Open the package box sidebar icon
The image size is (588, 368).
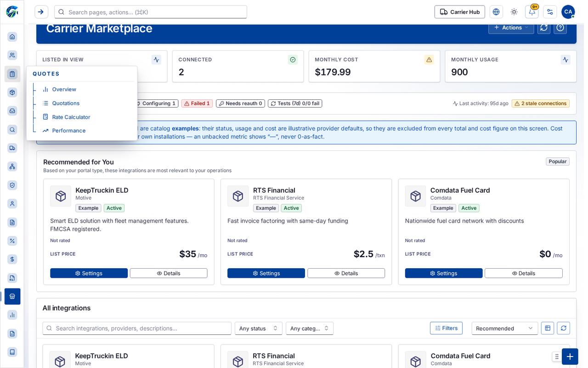pos(12,92)
